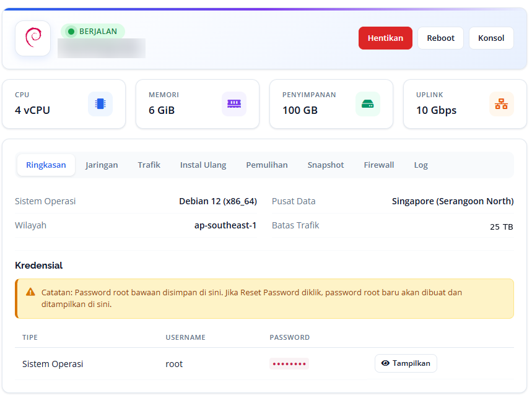Click the 'PASSWORD' column header

(x=289, y=338)
